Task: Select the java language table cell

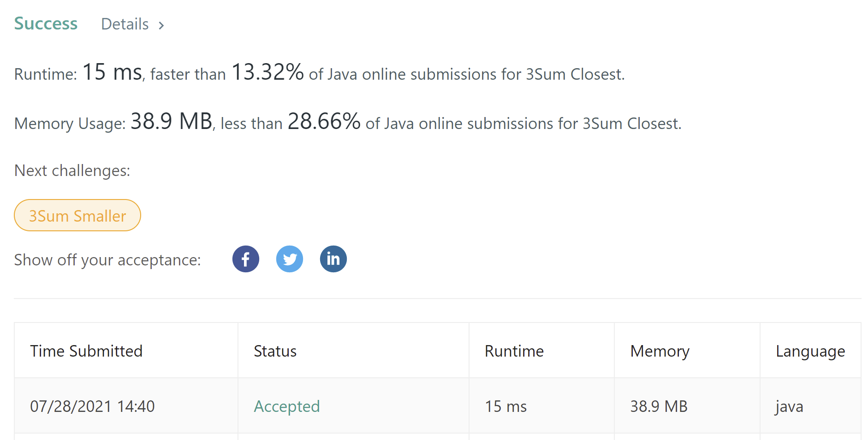Action: [789, 407]
